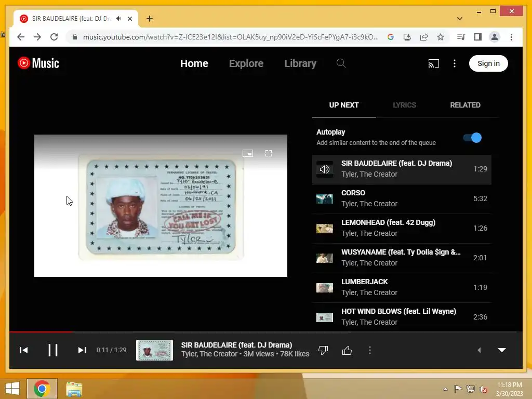Viewport: 532px width, 399px height.
Task: Toggle the Autoplay switch
Action: coord(472,138)
